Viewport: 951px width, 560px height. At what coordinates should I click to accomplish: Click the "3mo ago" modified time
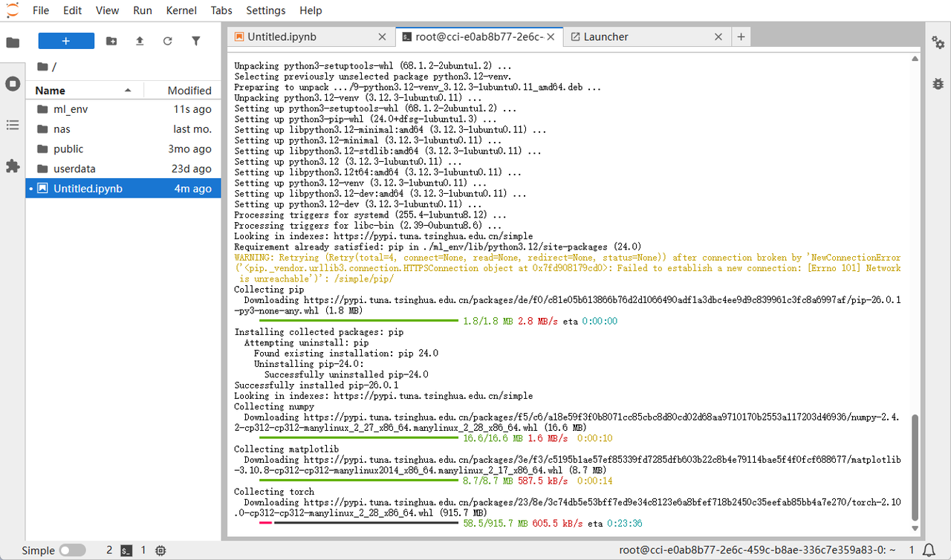point(191,149)
